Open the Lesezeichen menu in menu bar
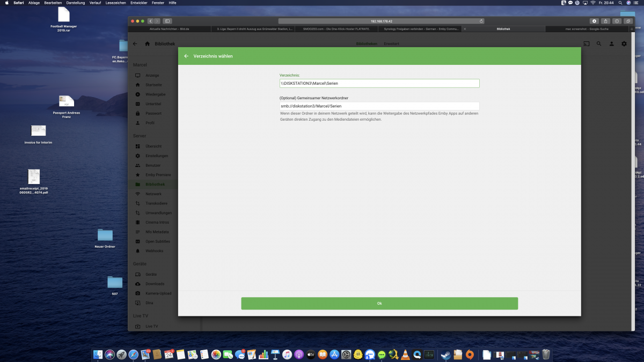The image size is (644, 362). pyautogui.click(x=115, y=3)
